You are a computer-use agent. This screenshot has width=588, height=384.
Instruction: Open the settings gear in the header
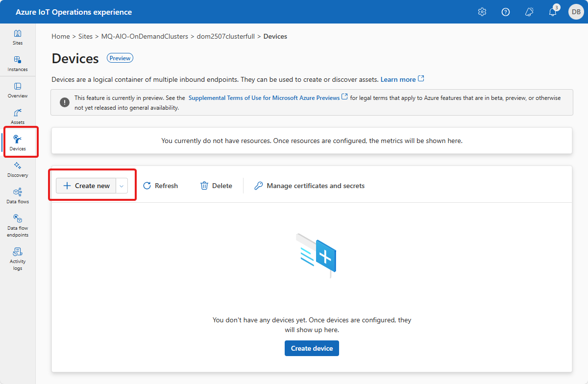pos(482,12)
